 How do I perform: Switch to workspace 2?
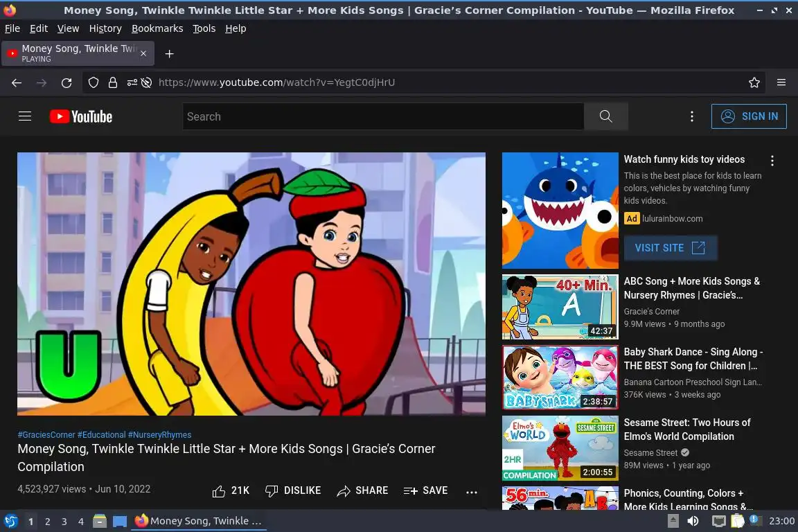[47, 522]
